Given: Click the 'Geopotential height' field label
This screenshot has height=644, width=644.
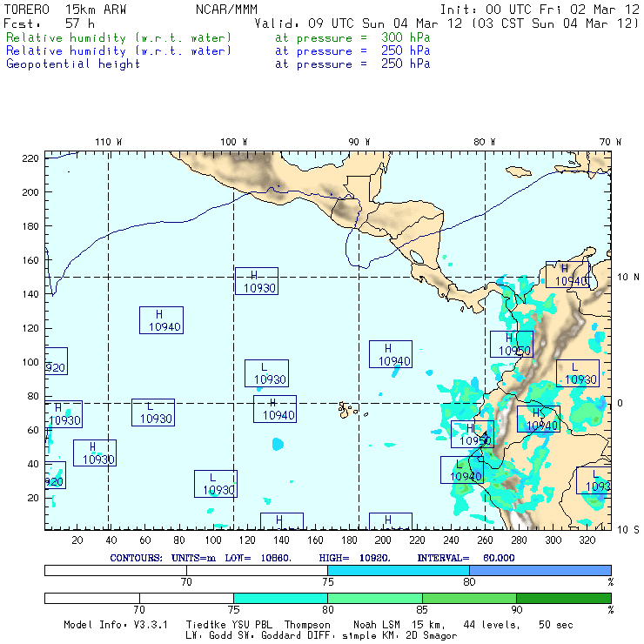Looking at the screenshot, I should click(x=73, y=64).
